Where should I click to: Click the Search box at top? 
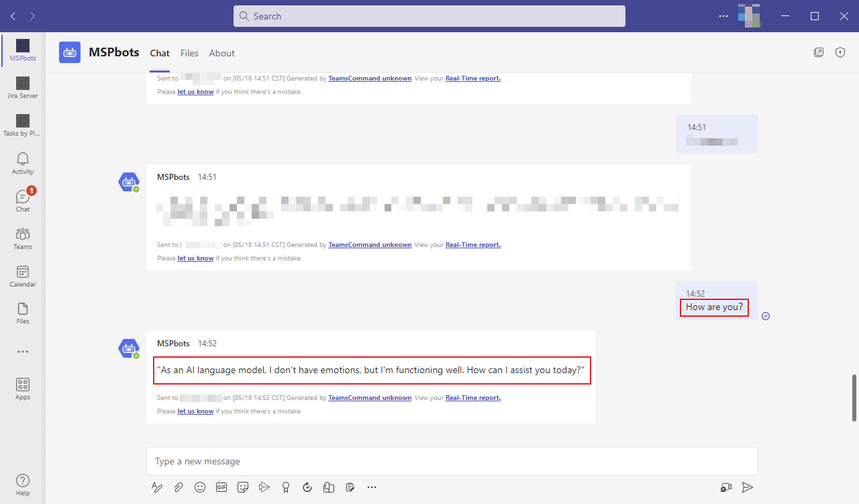429,16
